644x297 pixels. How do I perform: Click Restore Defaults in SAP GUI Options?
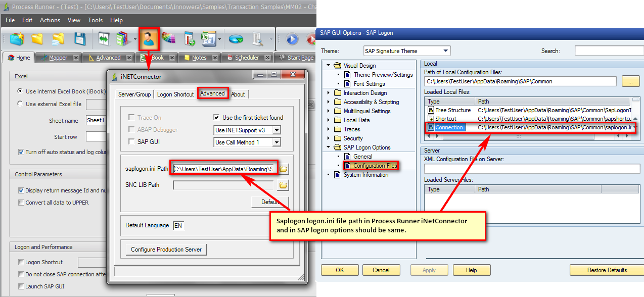pyautogui.click(x=606, y=270)
